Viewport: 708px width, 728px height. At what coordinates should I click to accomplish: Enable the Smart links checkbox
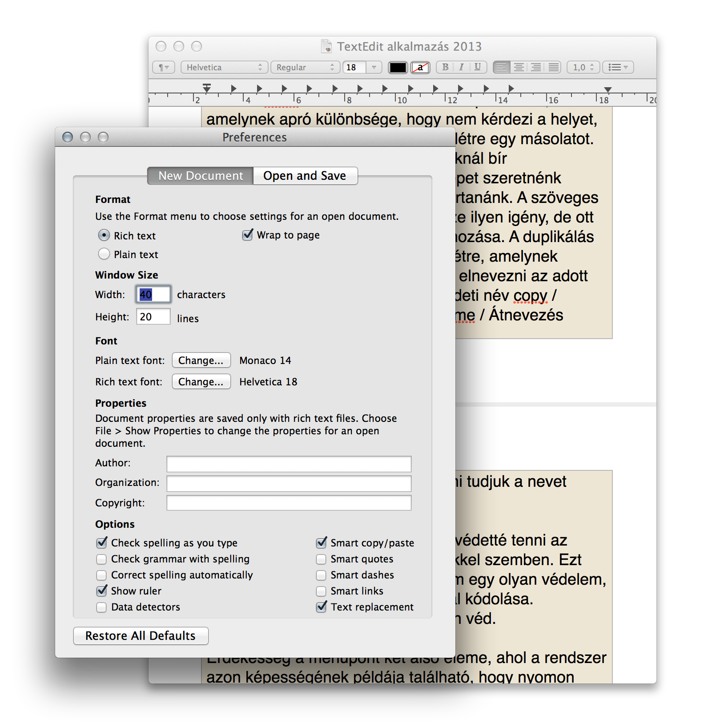pos(321,591)
